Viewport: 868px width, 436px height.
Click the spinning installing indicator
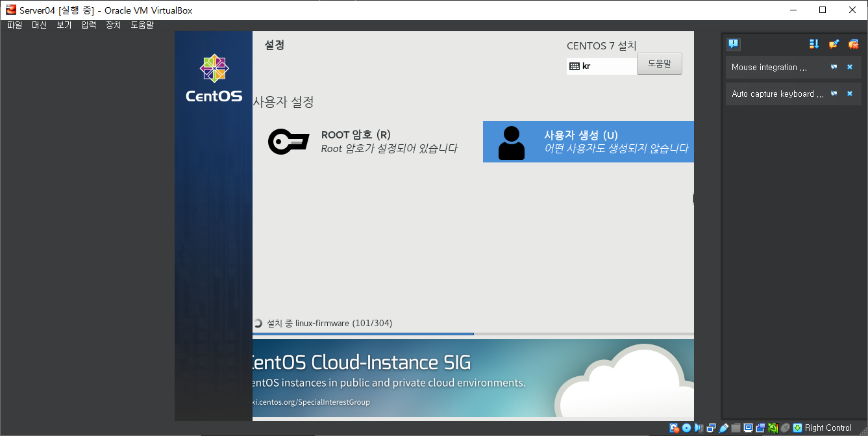click(x=258, y=323)
